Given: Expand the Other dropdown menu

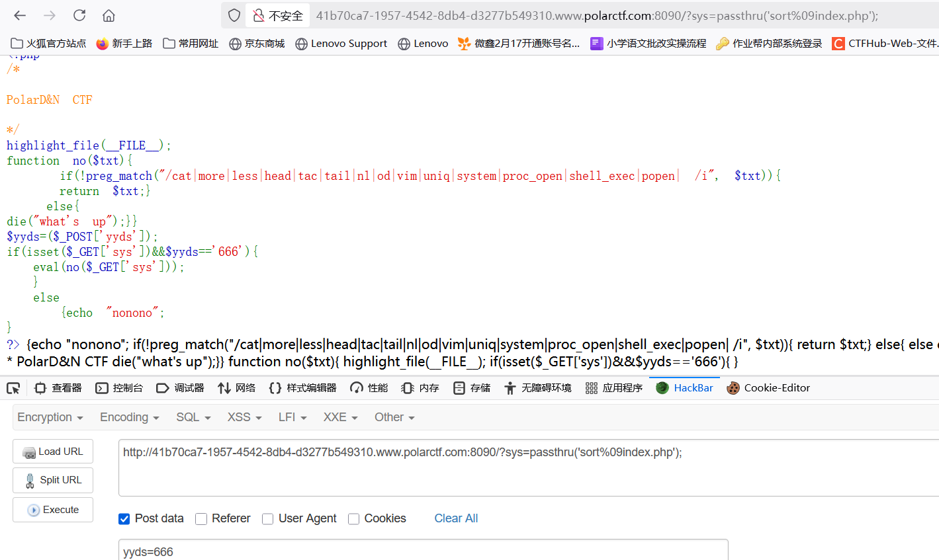Looking at the screenshot, I should coord(394,417).
